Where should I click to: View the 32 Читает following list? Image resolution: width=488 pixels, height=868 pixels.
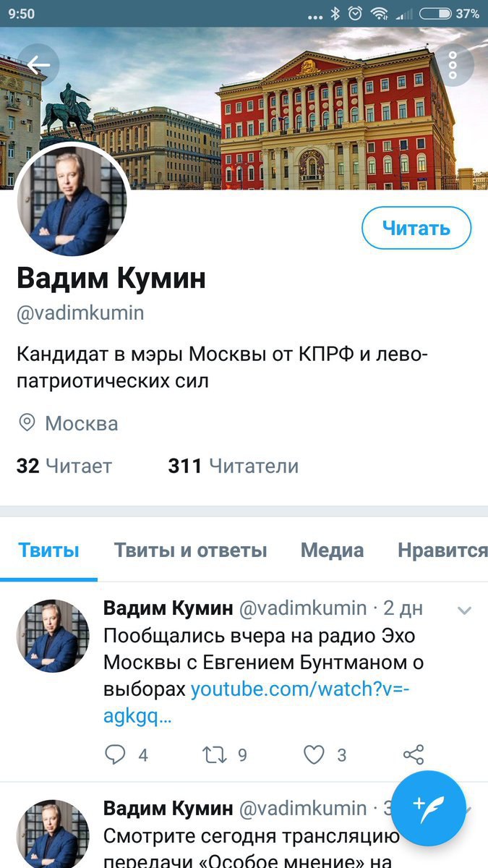64,466
